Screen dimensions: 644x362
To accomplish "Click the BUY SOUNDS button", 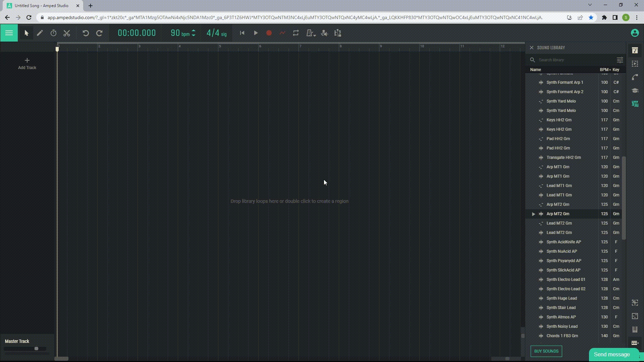I will (x=546, y=351).
